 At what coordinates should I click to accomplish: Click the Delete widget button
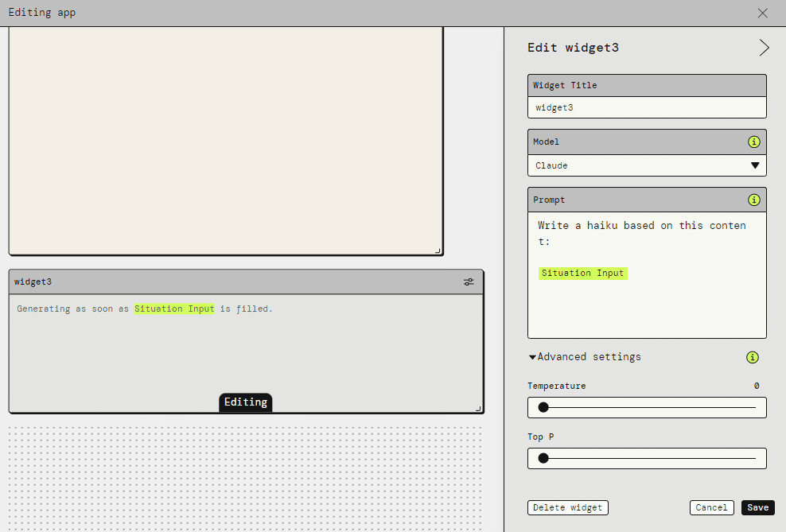click(x=567, y=507)
